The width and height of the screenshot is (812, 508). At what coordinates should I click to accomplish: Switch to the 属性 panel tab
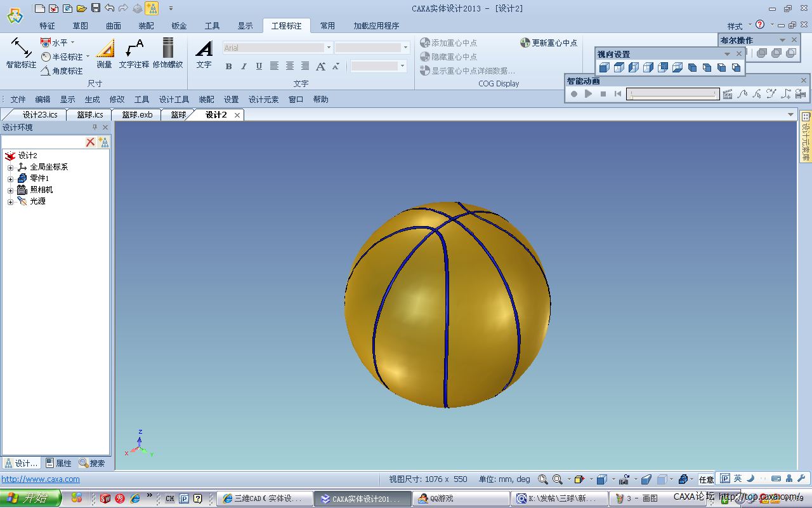click(58, 464)
